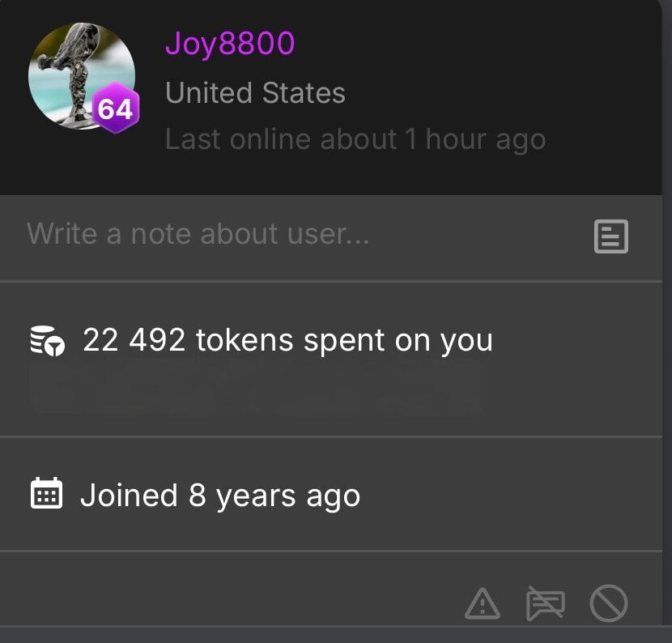
Task: Click the blurred bar under tokens spent
Action: pos(255,389)
